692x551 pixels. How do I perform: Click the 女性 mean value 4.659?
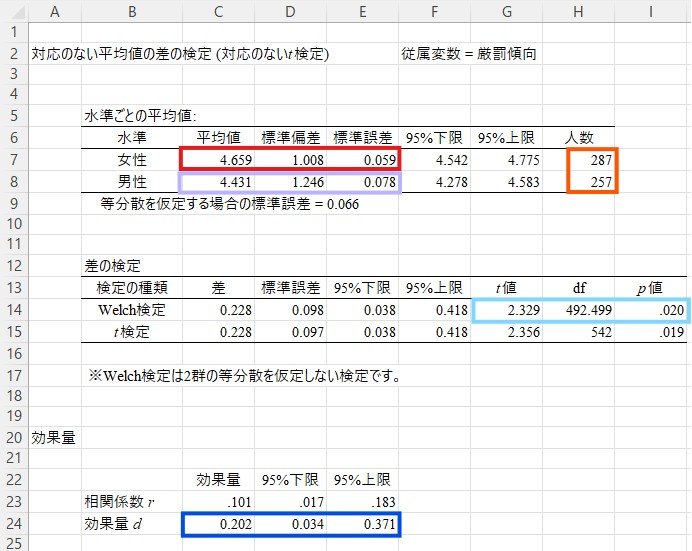click(218, 159)
